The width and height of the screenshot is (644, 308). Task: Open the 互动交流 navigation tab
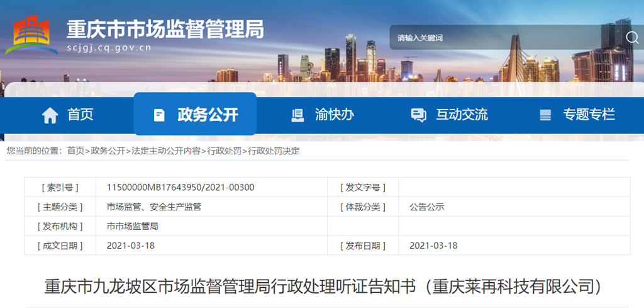[x=449, y=115]
